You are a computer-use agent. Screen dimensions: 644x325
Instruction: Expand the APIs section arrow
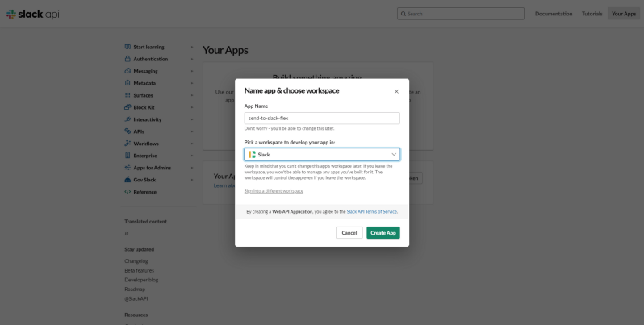192,131
